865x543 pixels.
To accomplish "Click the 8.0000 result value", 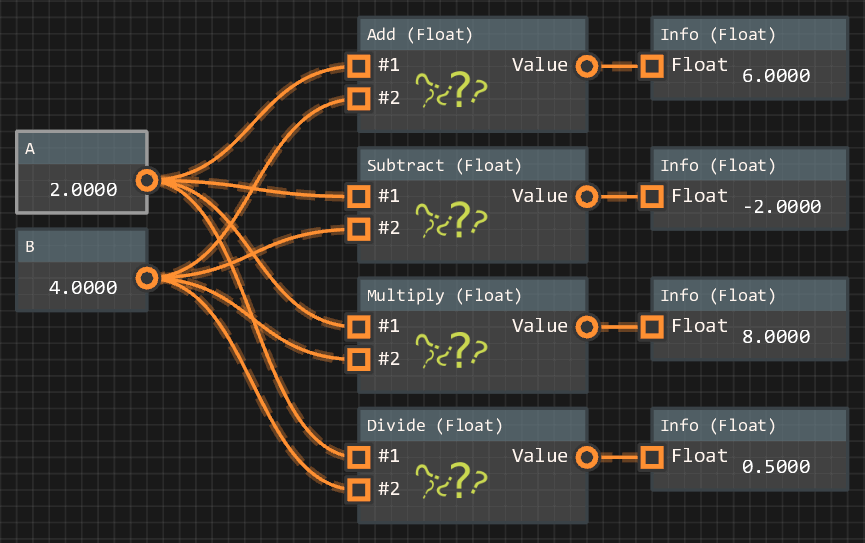I will click(776, 337).
